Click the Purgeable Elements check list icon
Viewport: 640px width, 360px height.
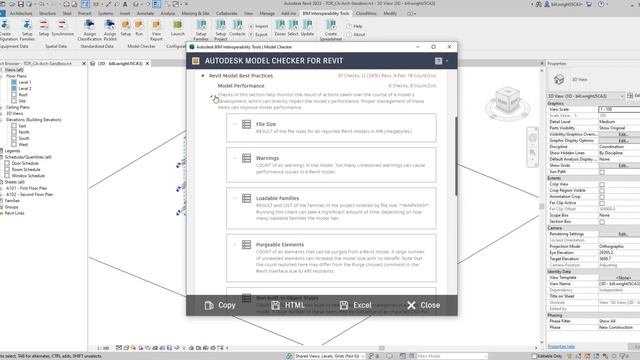point(246,244)
